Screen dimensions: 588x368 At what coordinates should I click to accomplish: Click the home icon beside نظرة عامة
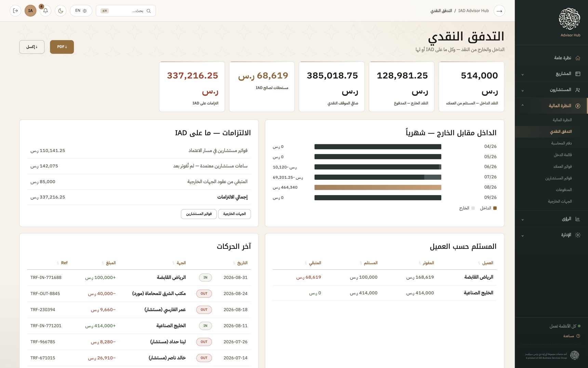point(578,58)
